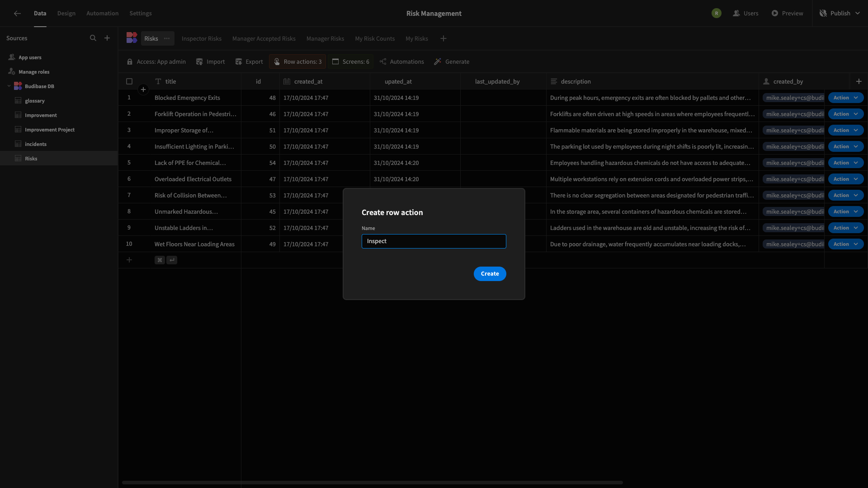Screen dimensions: 868x488
Task: Click the description column header
Action: click(652, 81)
